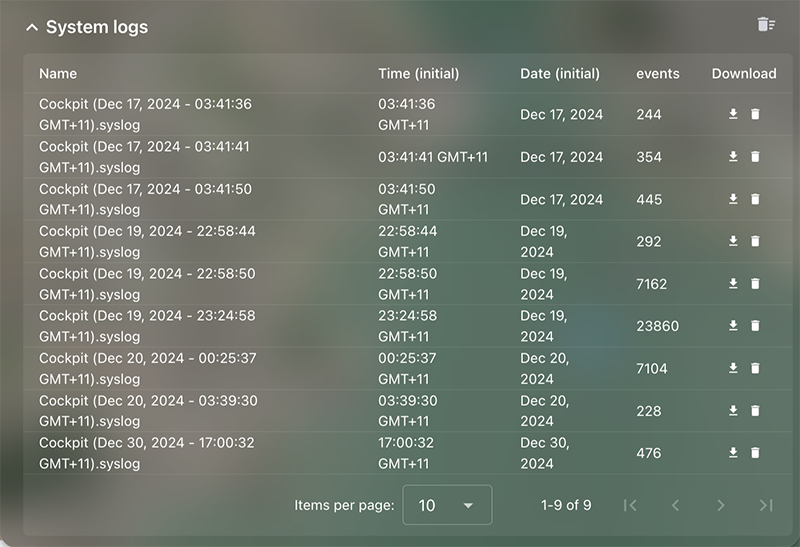Viewport: 800px width, 547px height.
Task: Download the Dec 30 17:00:32 syslog
Action: tap(733, 453)
